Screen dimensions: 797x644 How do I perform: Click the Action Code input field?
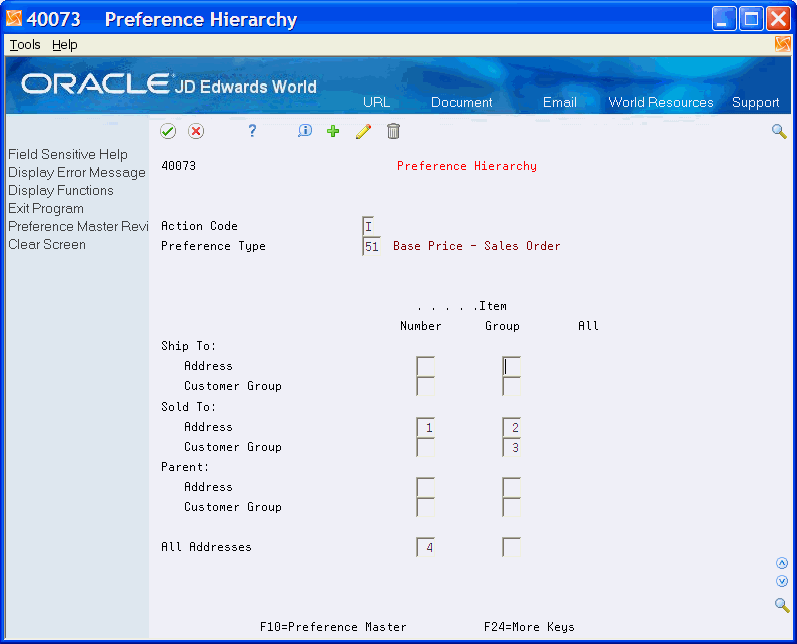point(369,226)
